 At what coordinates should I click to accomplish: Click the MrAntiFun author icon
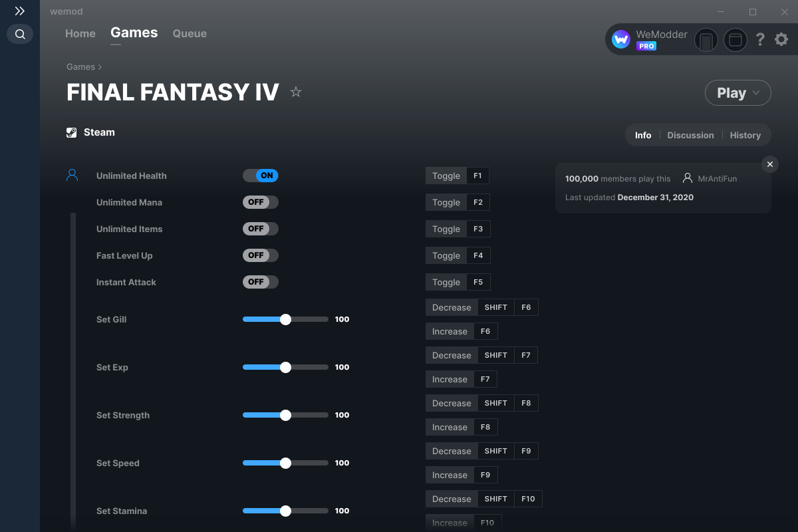tap(688, 178)
